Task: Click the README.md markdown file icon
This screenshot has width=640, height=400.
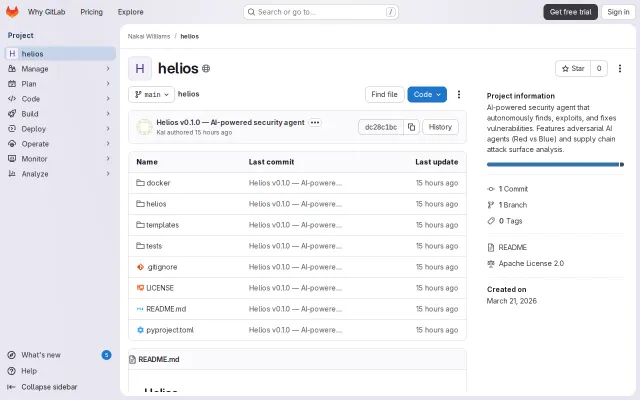Action: click(x=140, y=309)
